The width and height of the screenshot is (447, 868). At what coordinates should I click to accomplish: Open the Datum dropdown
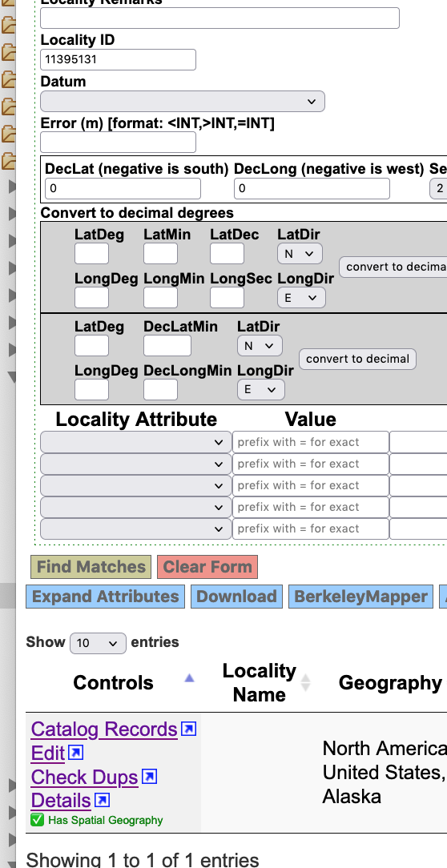coord(183,102)
